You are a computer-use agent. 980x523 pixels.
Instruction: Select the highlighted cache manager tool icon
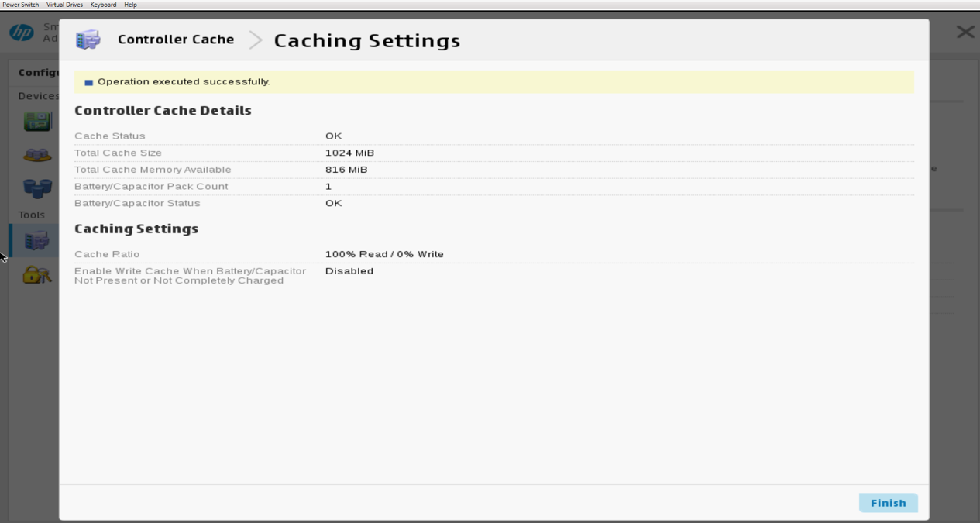(36, 241)
